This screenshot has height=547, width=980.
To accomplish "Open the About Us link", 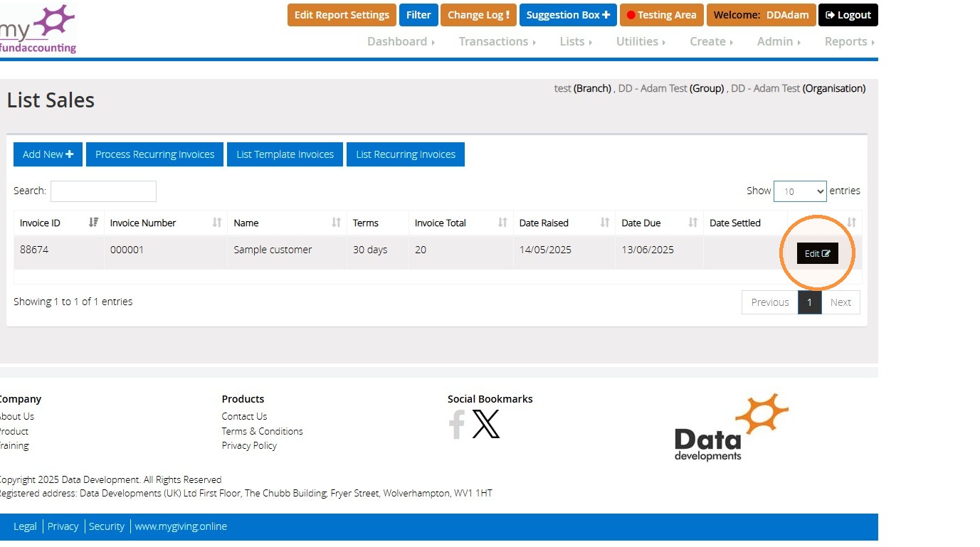I will tap(16, 417).
